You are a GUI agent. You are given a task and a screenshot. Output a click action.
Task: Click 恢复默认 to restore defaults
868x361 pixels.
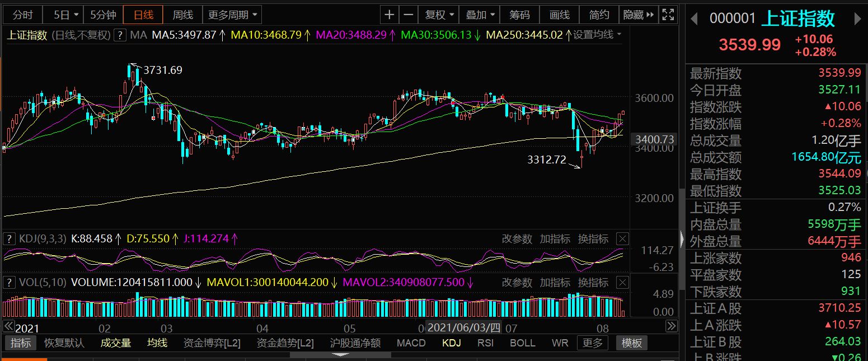click(64, 343)
